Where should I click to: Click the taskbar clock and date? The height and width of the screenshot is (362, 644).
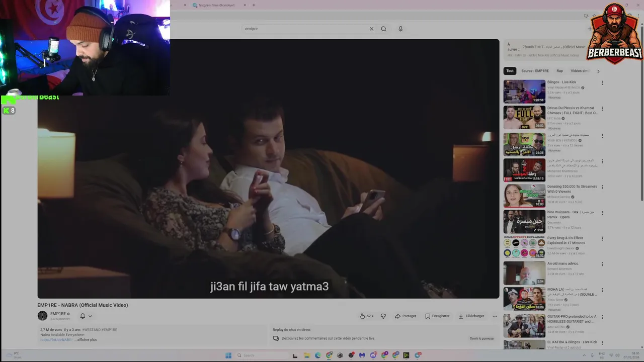(631, 355)
